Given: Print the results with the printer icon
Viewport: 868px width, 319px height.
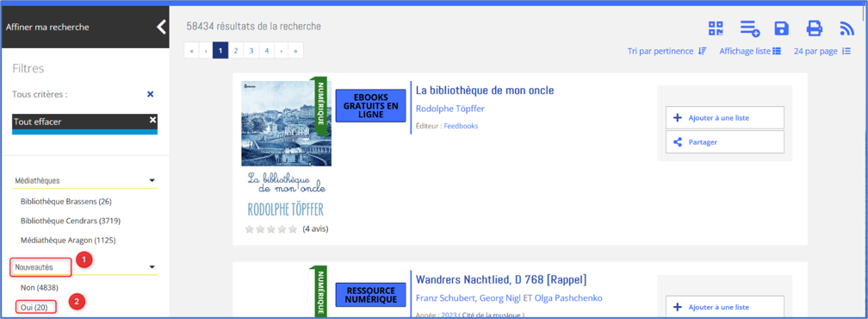Looking at the screenshot, I should coord(815,28).
